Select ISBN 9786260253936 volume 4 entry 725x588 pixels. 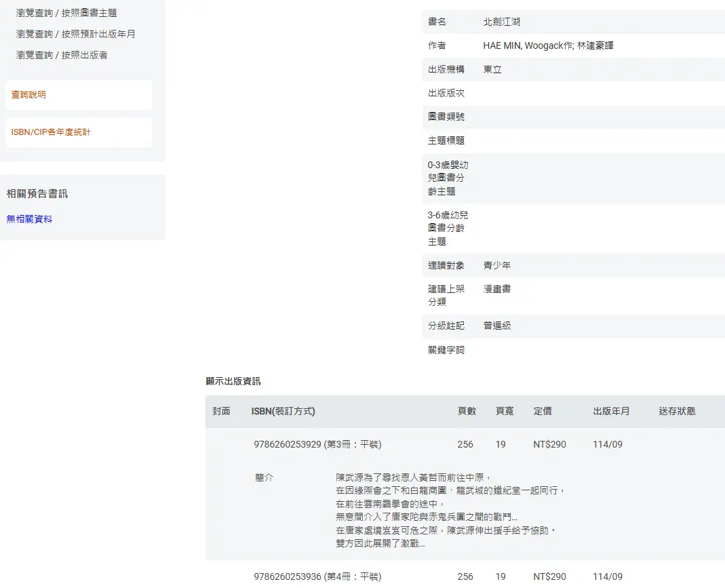click(317, 576)
